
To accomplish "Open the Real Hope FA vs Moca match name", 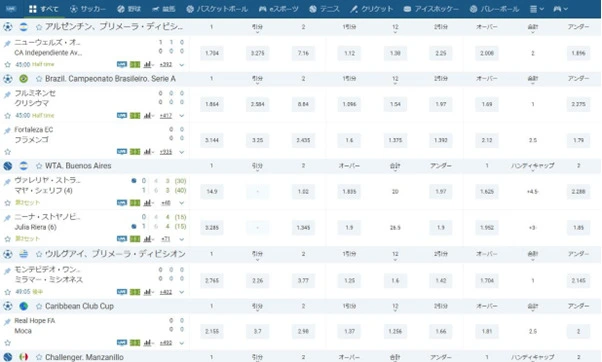I will (35, 326).
